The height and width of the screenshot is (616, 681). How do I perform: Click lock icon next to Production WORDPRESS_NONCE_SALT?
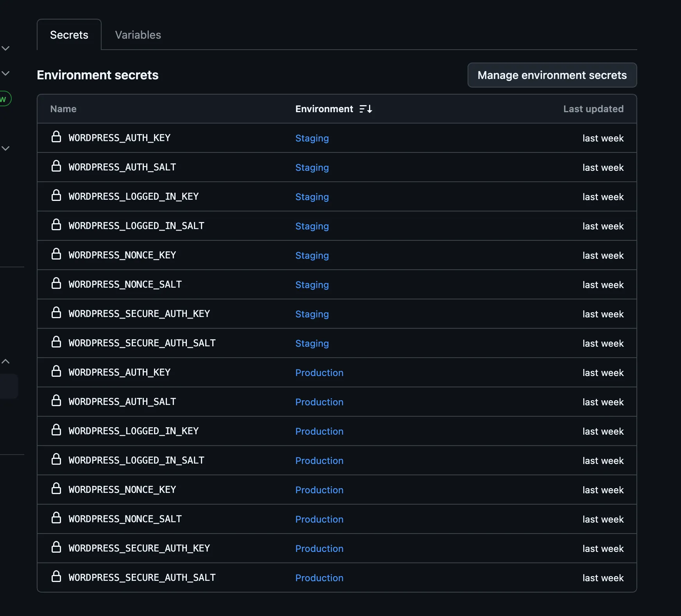click(x=56, y=518)
